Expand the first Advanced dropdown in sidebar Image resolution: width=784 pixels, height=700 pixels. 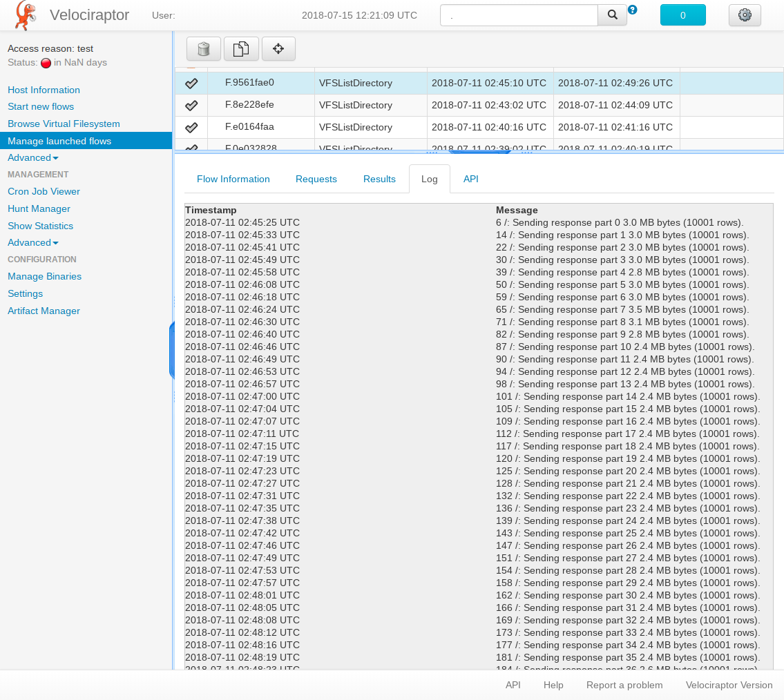tap(32, 157)
